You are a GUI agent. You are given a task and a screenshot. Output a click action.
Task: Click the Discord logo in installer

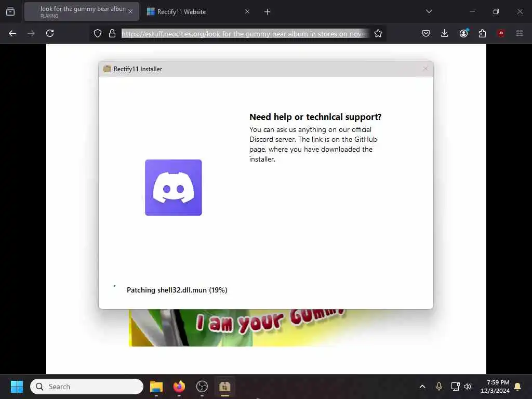[x=174, y=187]
